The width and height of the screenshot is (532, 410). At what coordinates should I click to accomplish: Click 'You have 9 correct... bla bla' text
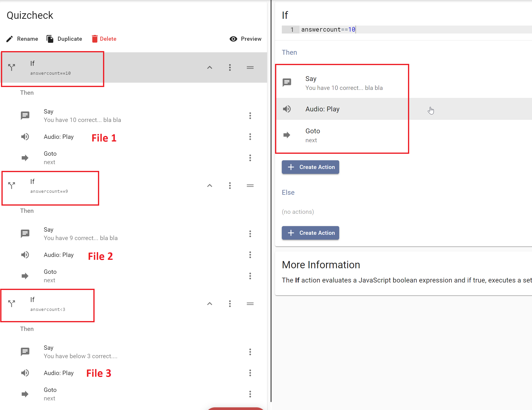[81, 238]
